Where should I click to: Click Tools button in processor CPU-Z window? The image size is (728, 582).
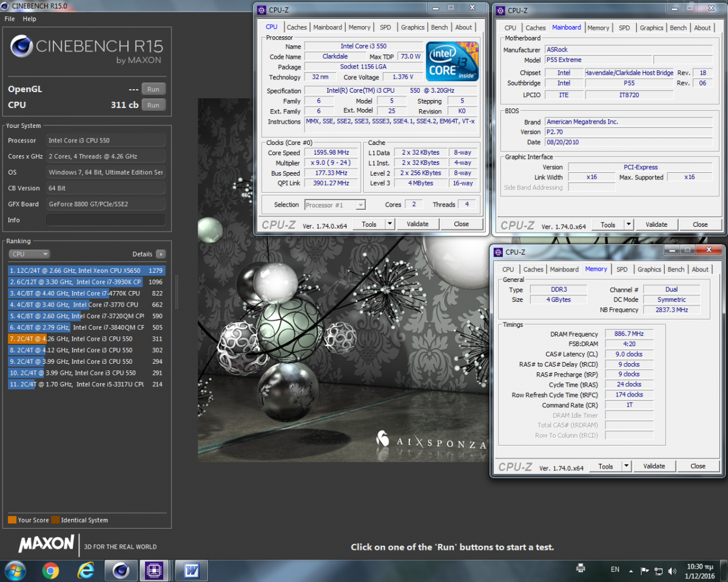coord(369,224)
